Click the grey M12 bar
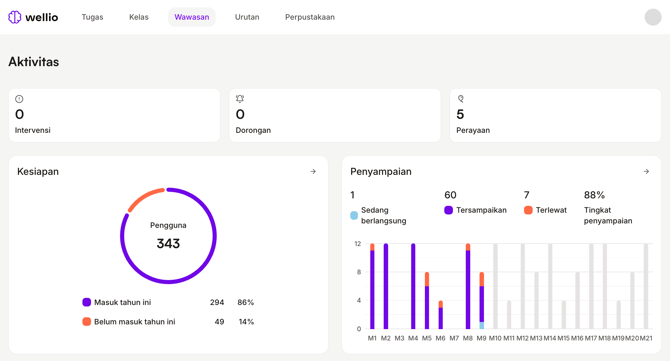Screen dimensions: 670x361 [x=523, y=286]
